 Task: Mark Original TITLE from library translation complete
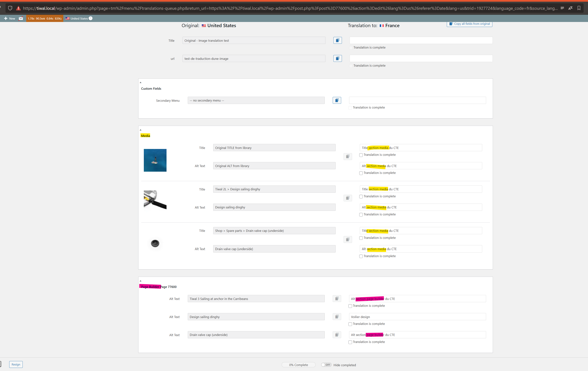coord(361,155)
